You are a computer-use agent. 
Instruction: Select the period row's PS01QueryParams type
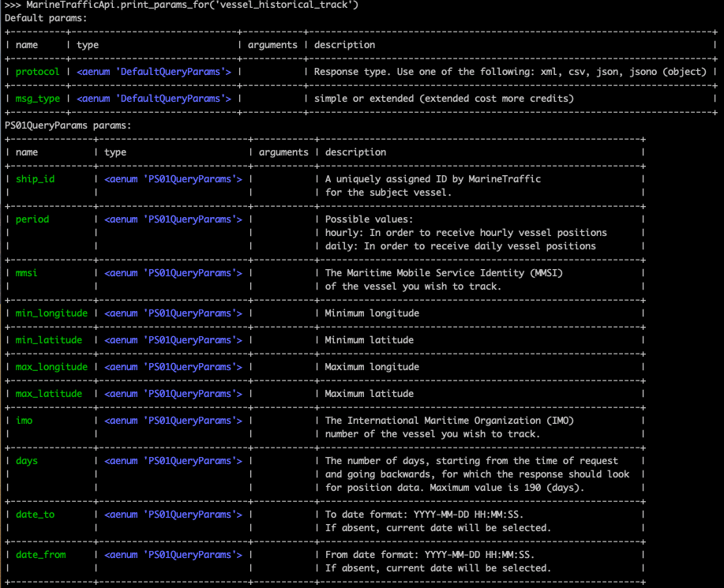point(173,219)
